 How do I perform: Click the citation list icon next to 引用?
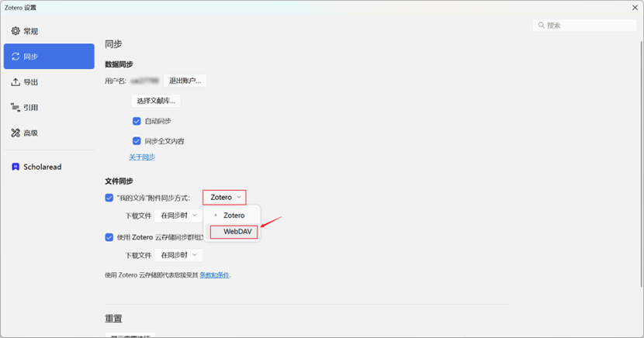[x=16, y=108]
